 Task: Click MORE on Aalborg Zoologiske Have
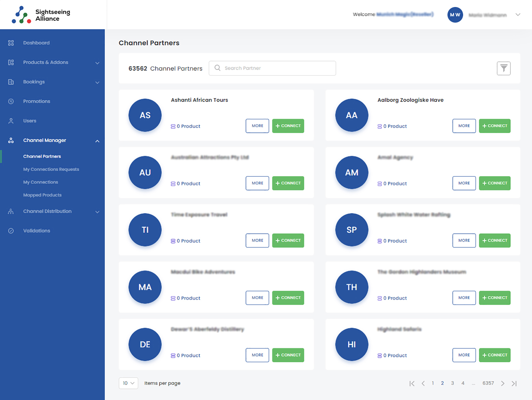(464, 126)
